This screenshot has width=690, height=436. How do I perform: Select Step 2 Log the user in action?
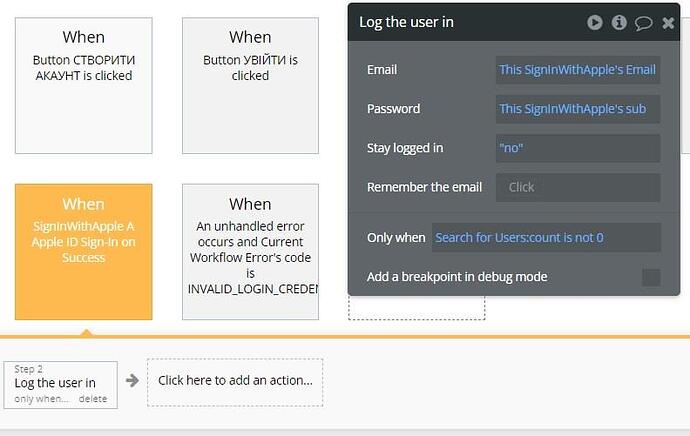tap(61, 385)
